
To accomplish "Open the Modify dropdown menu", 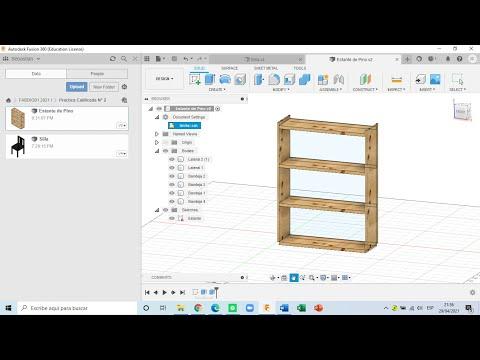I will (281, 90).
